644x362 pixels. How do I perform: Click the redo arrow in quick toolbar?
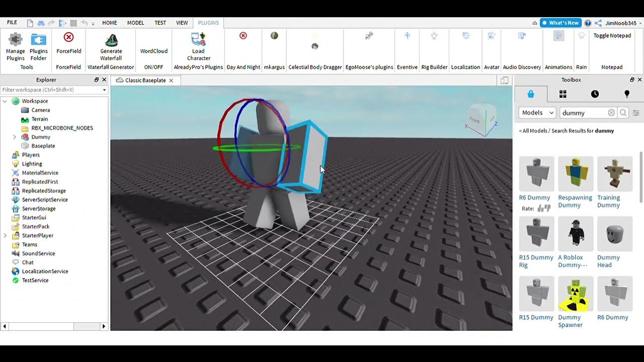52,23
